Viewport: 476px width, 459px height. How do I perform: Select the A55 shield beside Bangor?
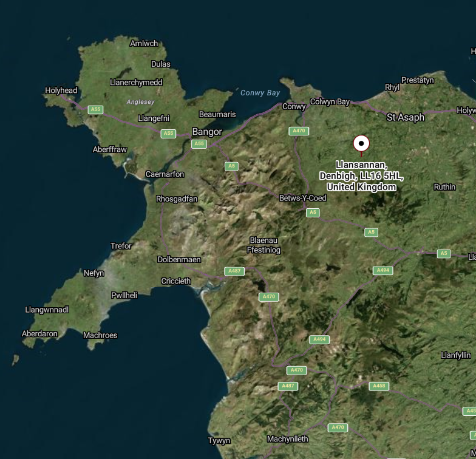199,144
